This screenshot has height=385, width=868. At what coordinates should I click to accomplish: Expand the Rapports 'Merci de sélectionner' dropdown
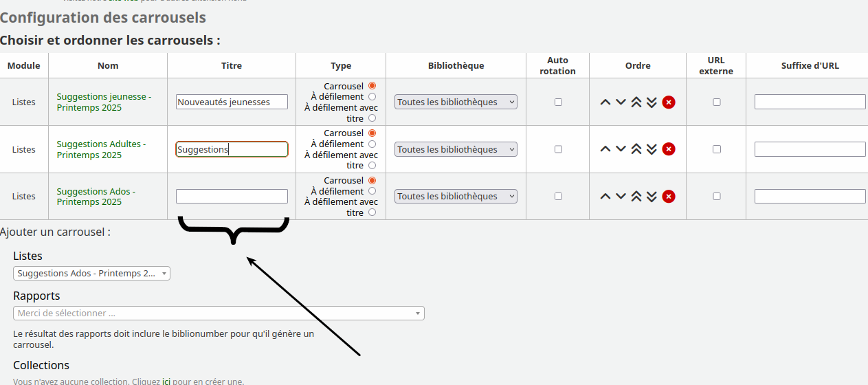[x=219, y=313]
